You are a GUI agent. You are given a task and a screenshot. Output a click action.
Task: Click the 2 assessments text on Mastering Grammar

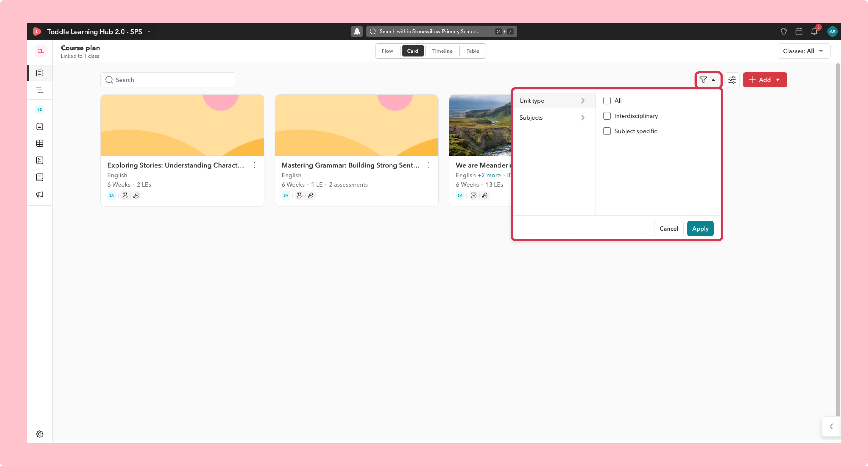tap(348, 185)
